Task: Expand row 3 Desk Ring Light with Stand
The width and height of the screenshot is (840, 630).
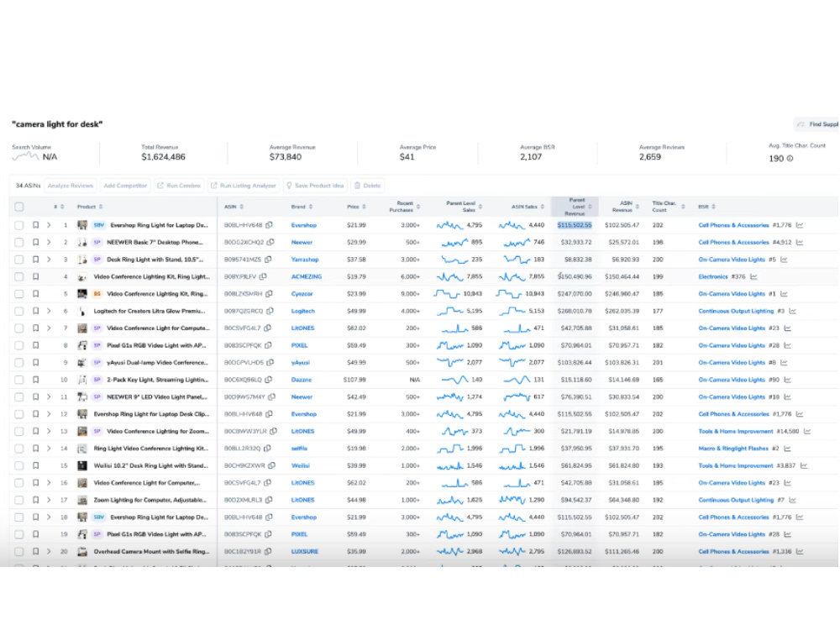Action: [49, 260]
